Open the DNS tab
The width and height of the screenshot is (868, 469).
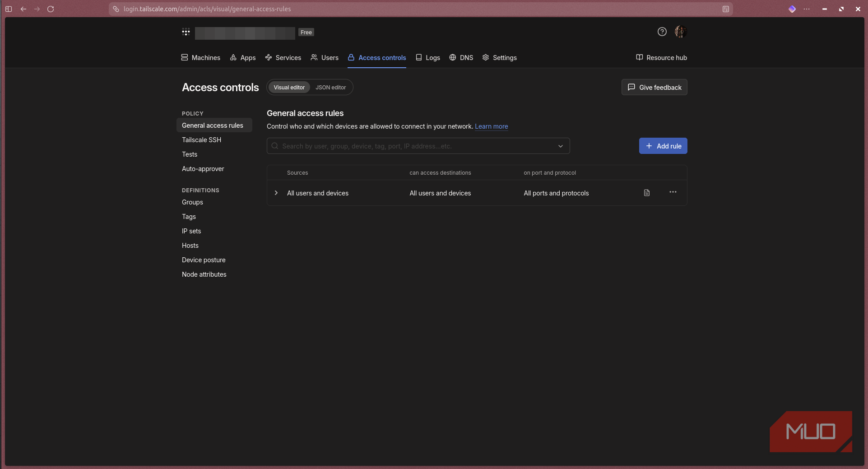tap(461, 58)
